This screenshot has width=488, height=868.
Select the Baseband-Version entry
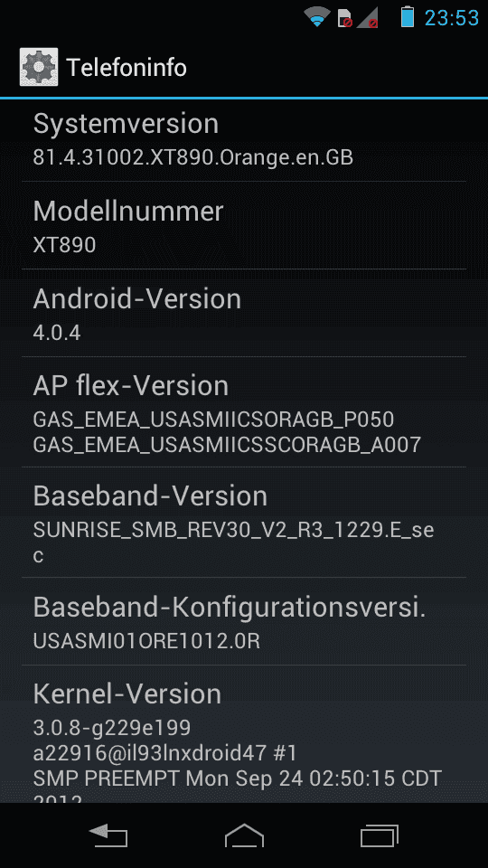pos(244,522)
